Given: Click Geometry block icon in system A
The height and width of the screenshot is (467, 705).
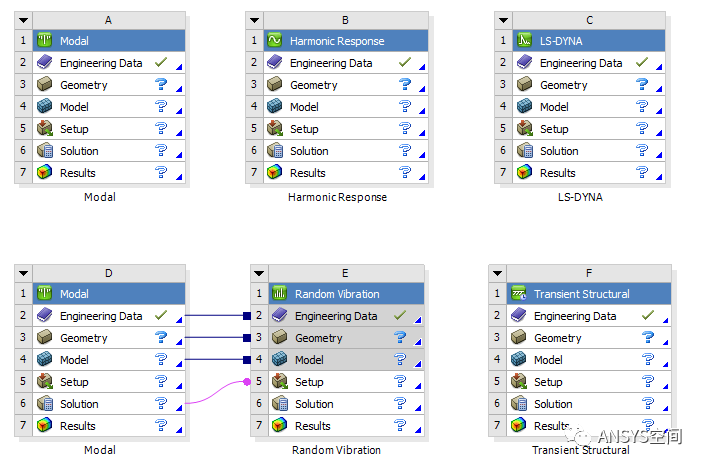Looking at the screenshot, I should [45, 84].
